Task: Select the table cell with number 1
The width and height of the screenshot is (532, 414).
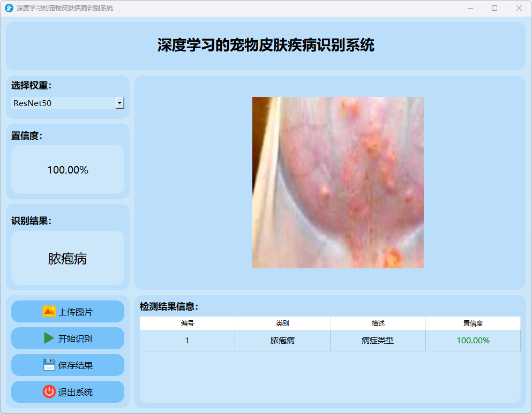Action: click(188, 341)
